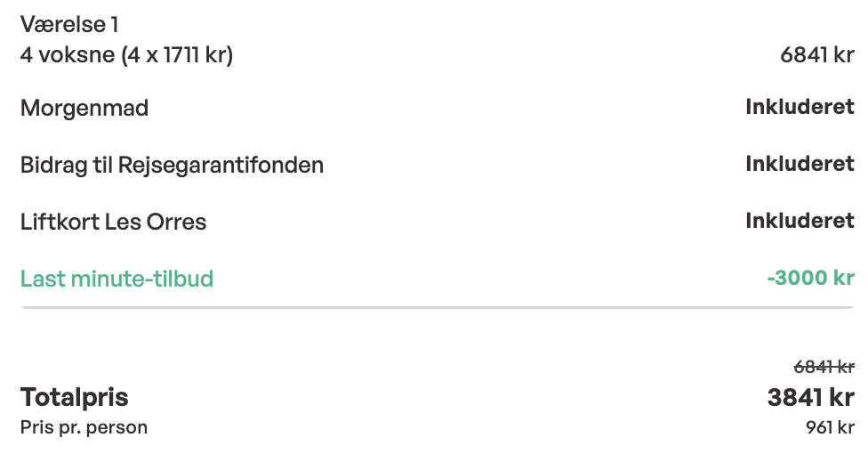Select the 4 voksne guest label
Image resolution: width=868 pixels, height=454 pixels.
68,55
